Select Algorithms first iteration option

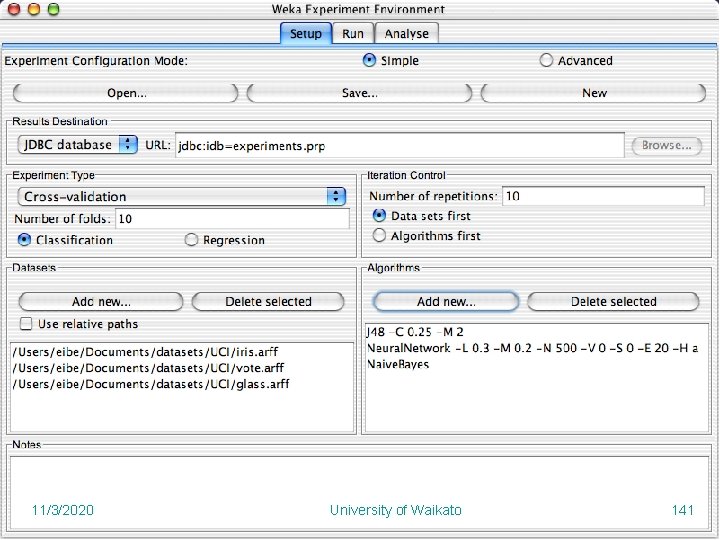coord(380,236)
